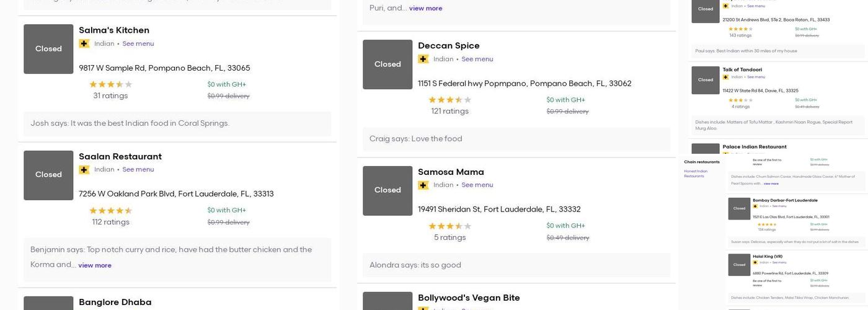The image size is (868, 310).
Task: Click the GH+ badge under Talk of Tandoori
Action: coord(725,77)
